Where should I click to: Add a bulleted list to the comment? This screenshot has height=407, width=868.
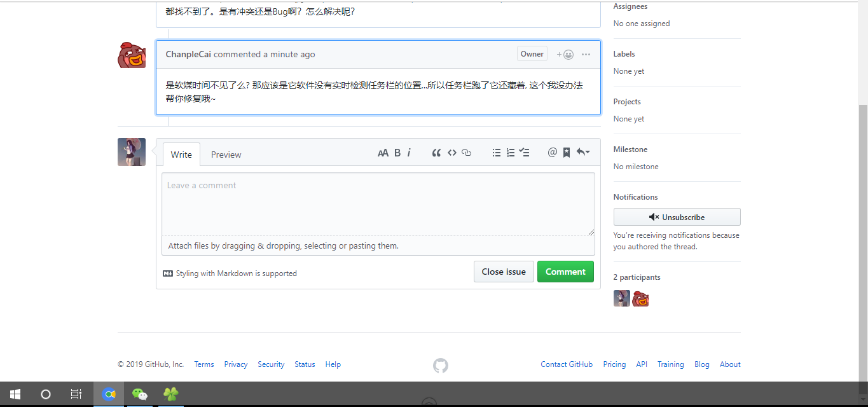496,153
